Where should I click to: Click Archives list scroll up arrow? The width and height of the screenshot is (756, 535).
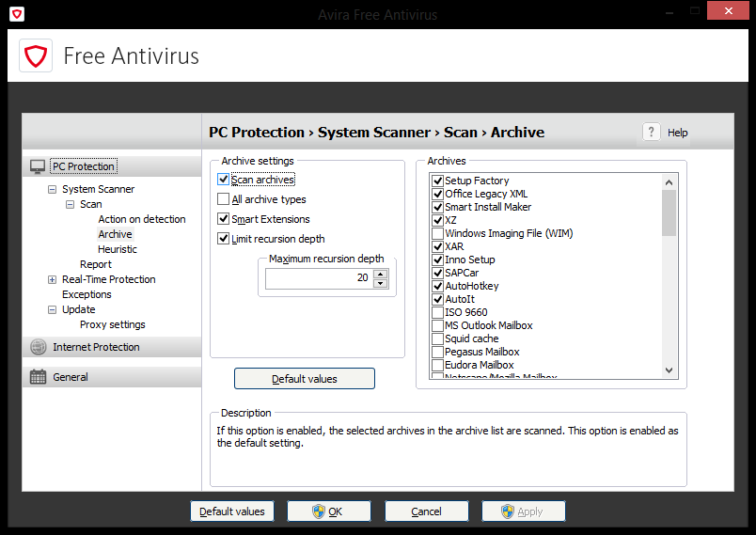(669, 182)
